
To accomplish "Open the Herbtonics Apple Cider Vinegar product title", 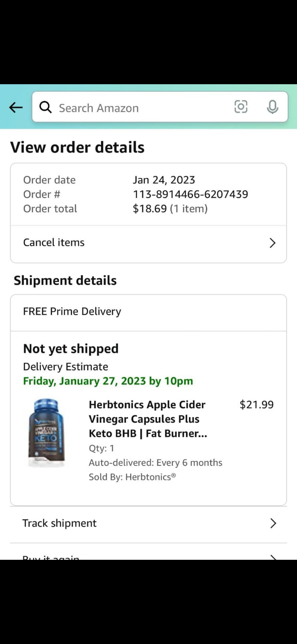I will [148, 419].
